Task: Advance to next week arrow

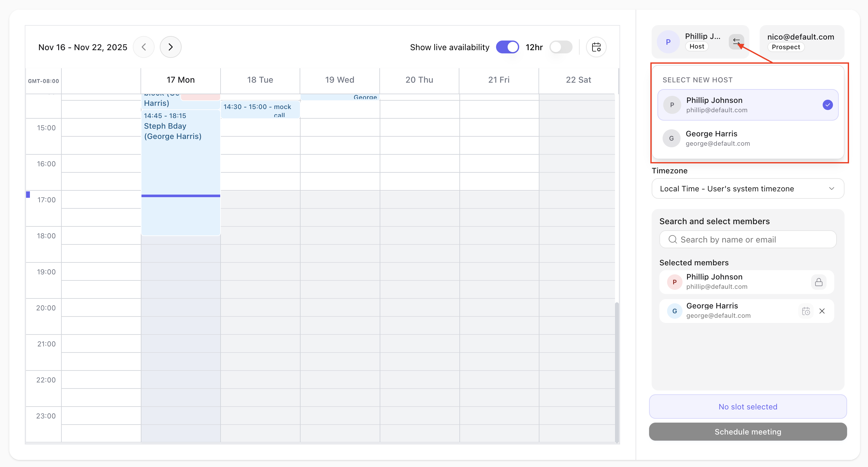Action: [x=170, y=47]
